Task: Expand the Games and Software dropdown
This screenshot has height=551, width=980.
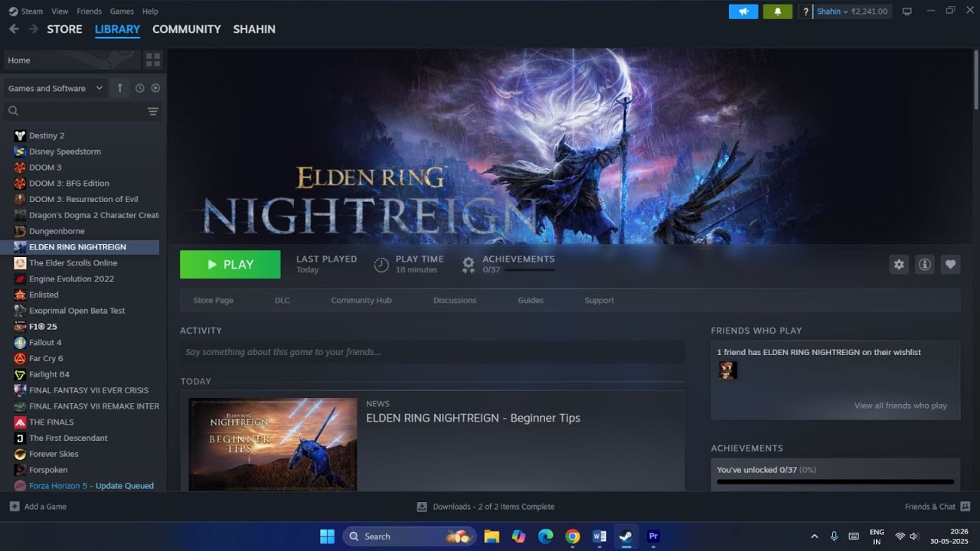Action: click(55, 88)
